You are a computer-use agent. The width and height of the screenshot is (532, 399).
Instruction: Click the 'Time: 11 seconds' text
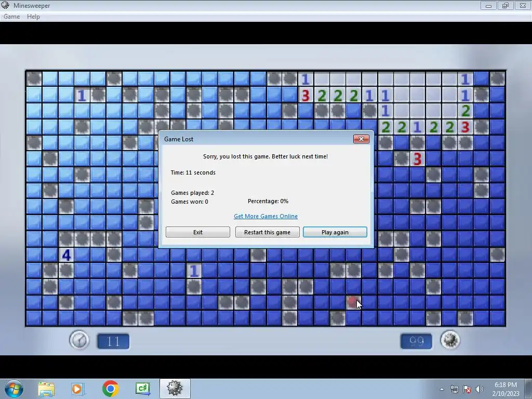[x=193, y=172]
